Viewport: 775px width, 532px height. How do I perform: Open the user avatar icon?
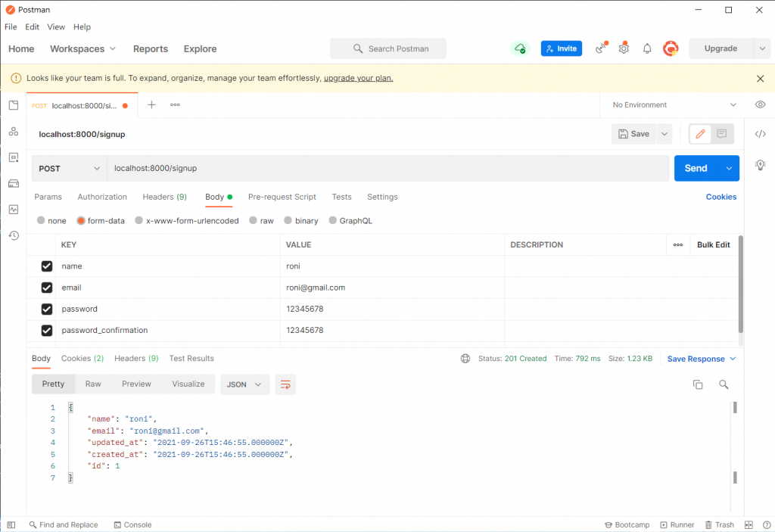671,48
